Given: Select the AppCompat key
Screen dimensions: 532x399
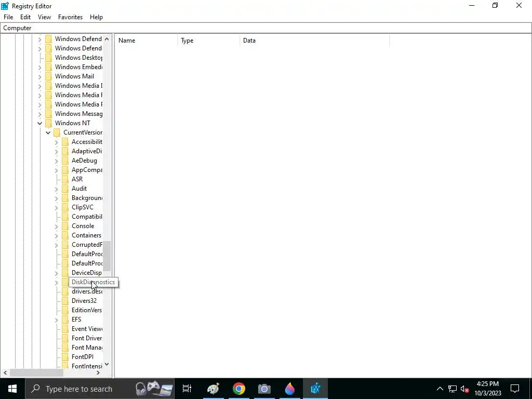Looking at the screenshot, I should tap(87, 170).
